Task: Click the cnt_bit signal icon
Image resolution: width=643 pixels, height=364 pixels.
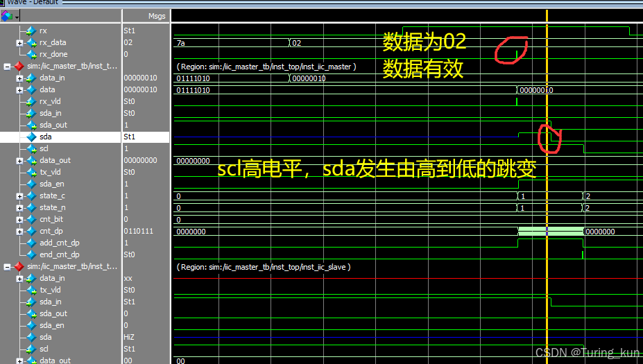Action: [31, 220]
